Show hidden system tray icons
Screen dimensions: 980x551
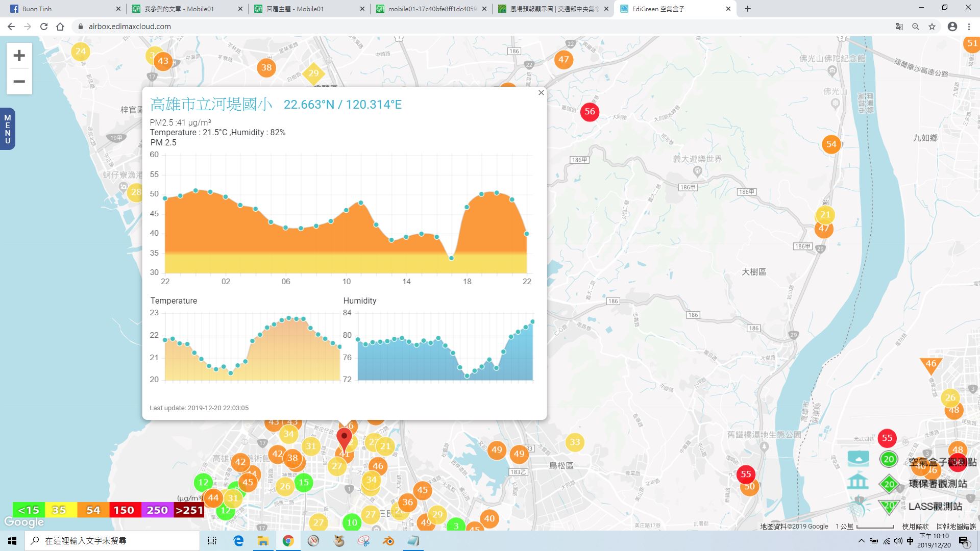pos(862,541)
